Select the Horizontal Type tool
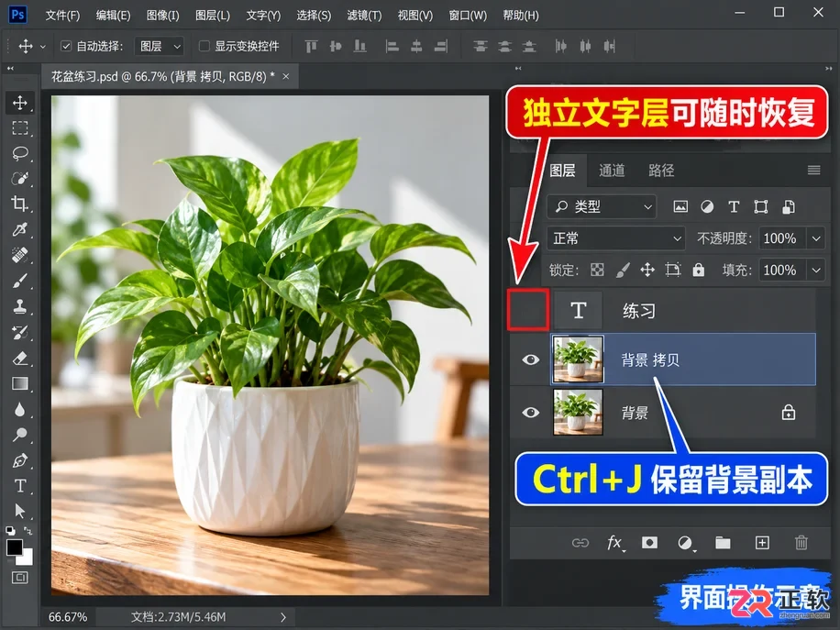The image size is (840, 630). click(x=20, y=486)
